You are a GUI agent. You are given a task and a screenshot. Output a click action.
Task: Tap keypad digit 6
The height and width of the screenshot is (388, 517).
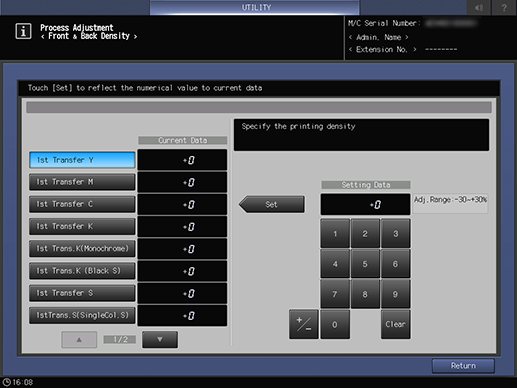396,264
